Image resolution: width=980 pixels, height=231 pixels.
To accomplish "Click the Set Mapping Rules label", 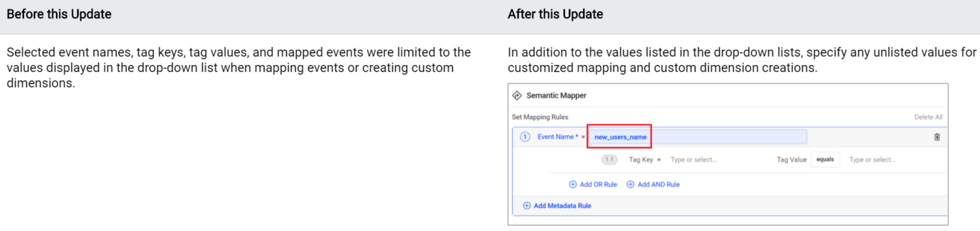I will tap(540, 117).
